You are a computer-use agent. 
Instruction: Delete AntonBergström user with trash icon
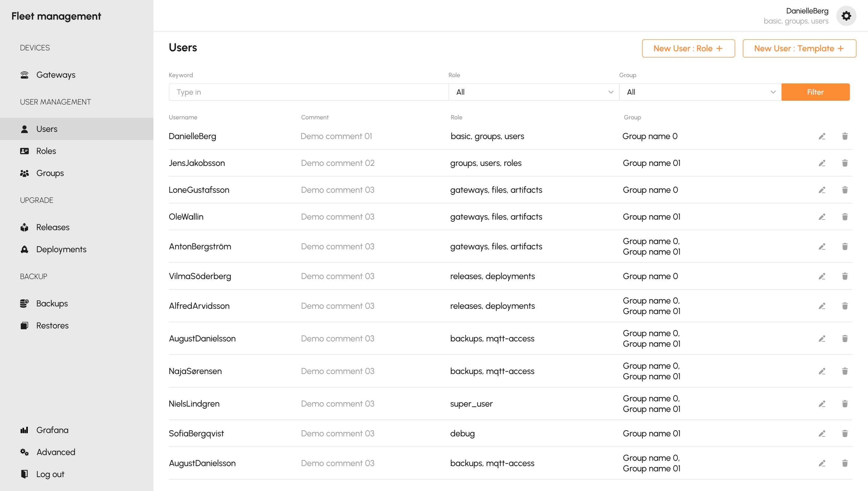845,246
